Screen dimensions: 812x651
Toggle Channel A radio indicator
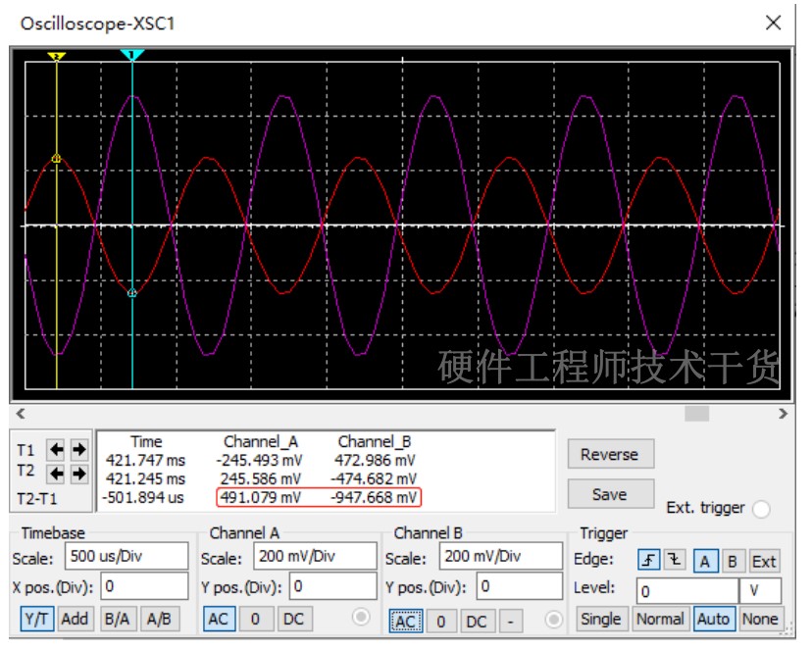361,618
